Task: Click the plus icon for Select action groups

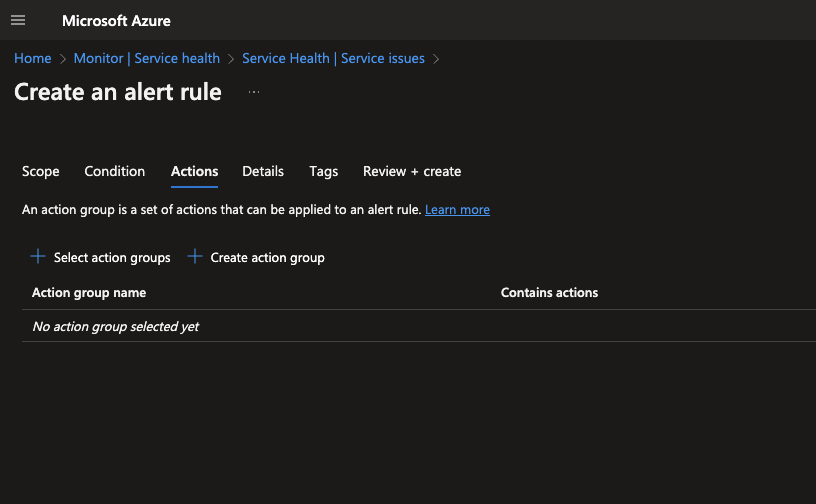Action: (38, 256)
